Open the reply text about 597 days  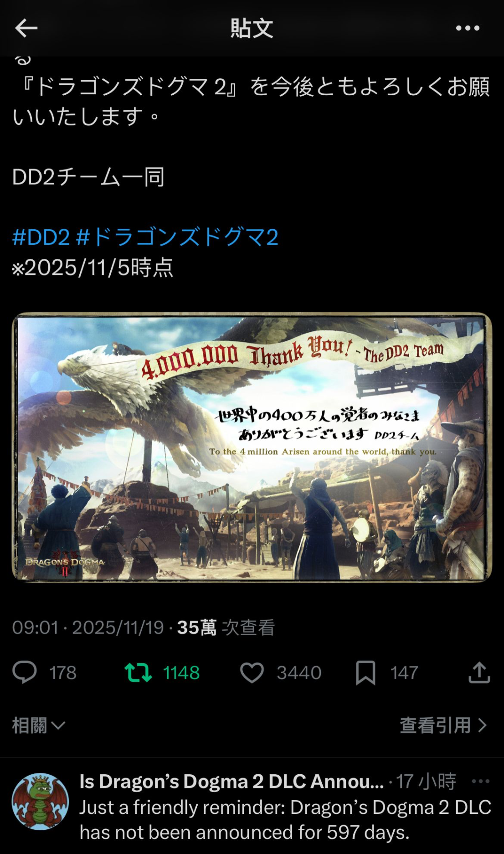click(285, 819)
